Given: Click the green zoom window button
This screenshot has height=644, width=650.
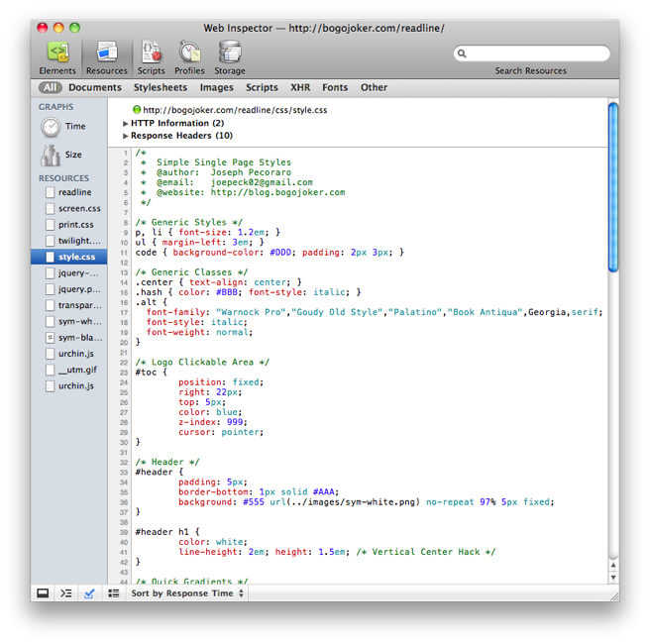Looking at the screenshot, I should 74,28.
